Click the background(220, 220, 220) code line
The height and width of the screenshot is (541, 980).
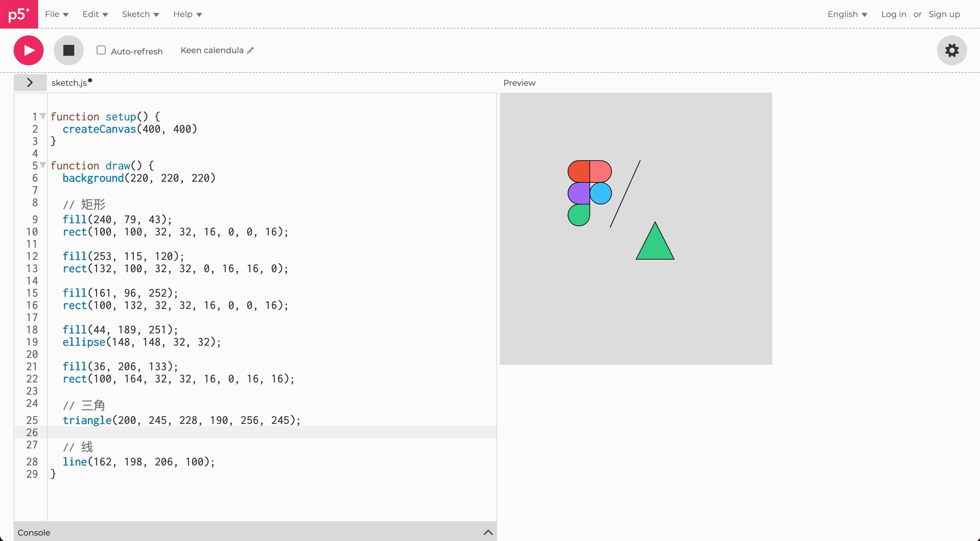[x=139, y=178]
